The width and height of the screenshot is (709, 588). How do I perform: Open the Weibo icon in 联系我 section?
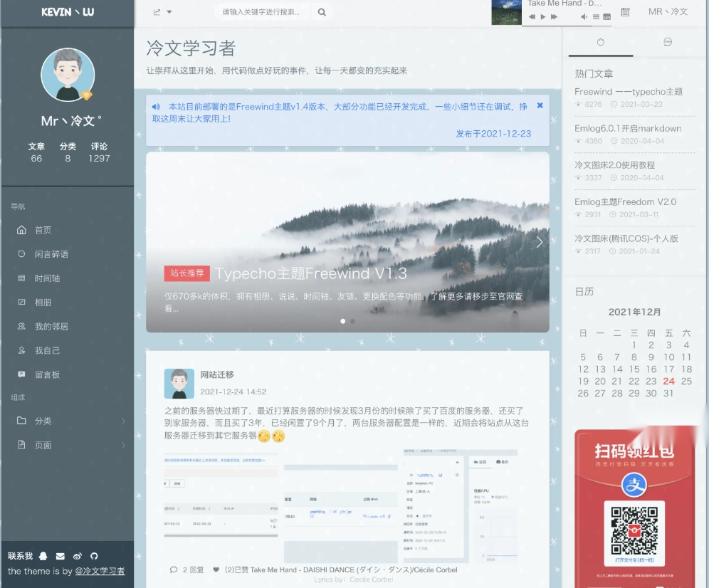coord(78,556)
